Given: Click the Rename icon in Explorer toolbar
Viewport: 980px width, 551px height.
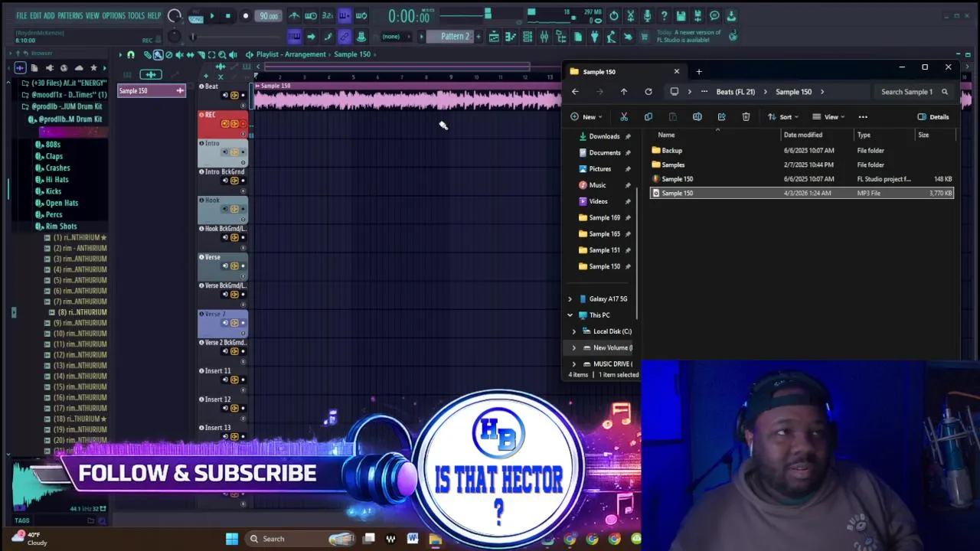Looking at the screenshot, I should pyautogui.click(x=697, y=117).
